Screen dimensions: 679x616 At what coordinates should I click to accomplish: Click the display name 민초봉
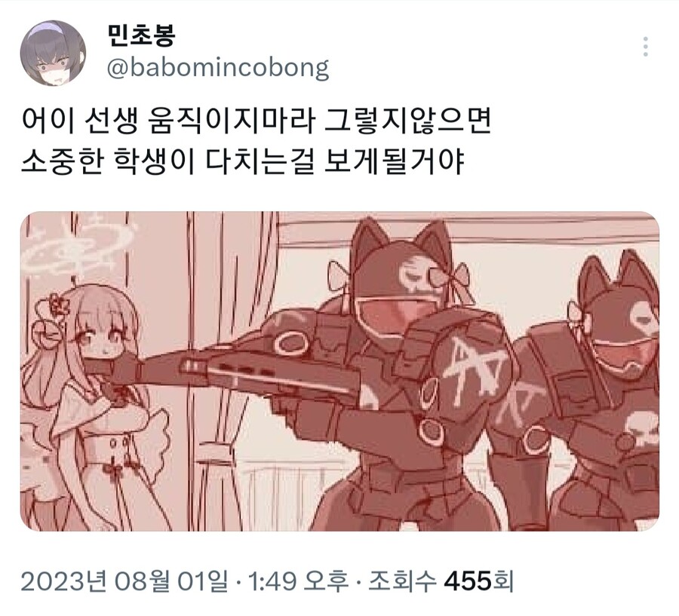point(141,35)
